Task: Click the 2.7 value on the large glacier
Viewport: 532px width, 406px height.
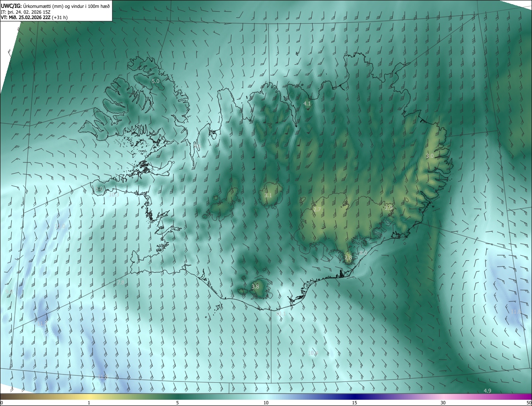Action: (317, 210)
